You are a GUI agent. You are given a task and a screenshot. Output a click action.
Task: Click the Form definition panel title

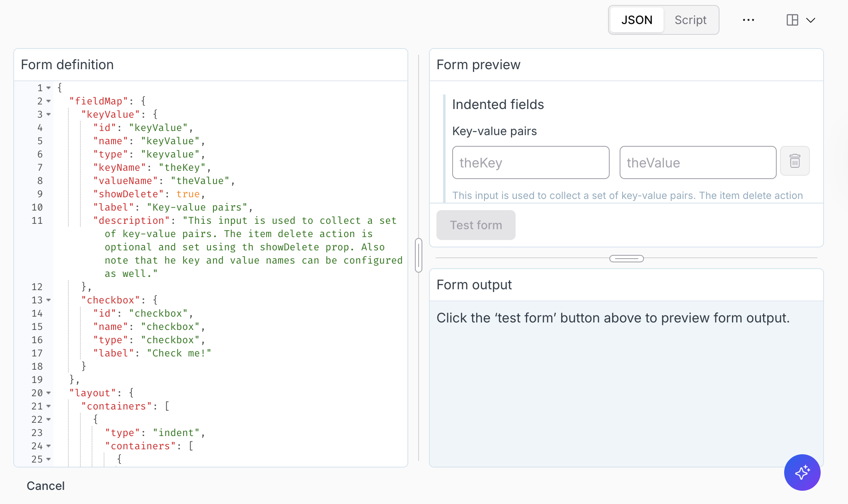67,65
